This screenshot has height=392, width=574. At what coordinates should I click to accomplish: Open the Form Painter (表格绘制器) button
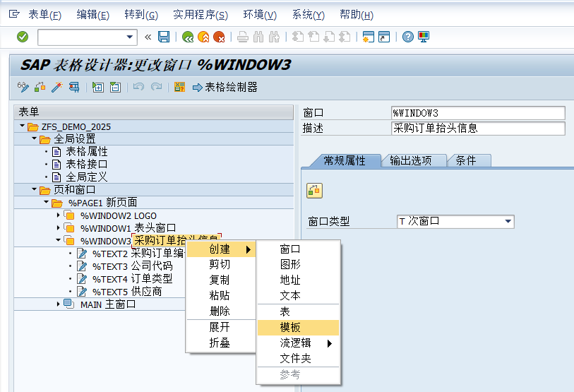[x=225, y=87]
